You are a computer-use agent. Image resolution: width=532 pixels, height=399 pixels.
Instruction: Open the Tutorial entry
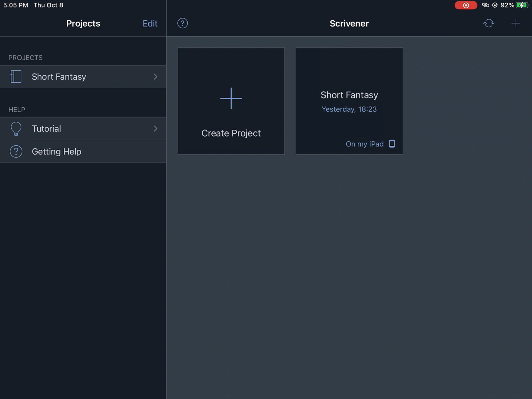83,129
